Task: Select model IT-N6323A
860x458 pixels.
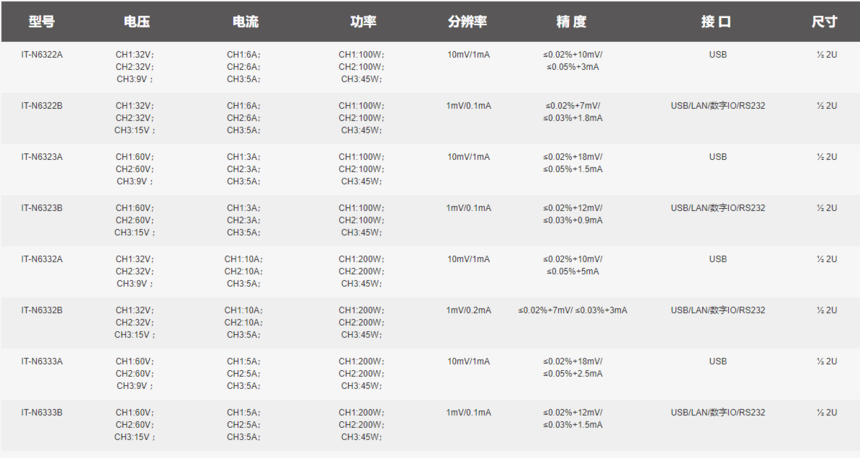Action: 42,157
